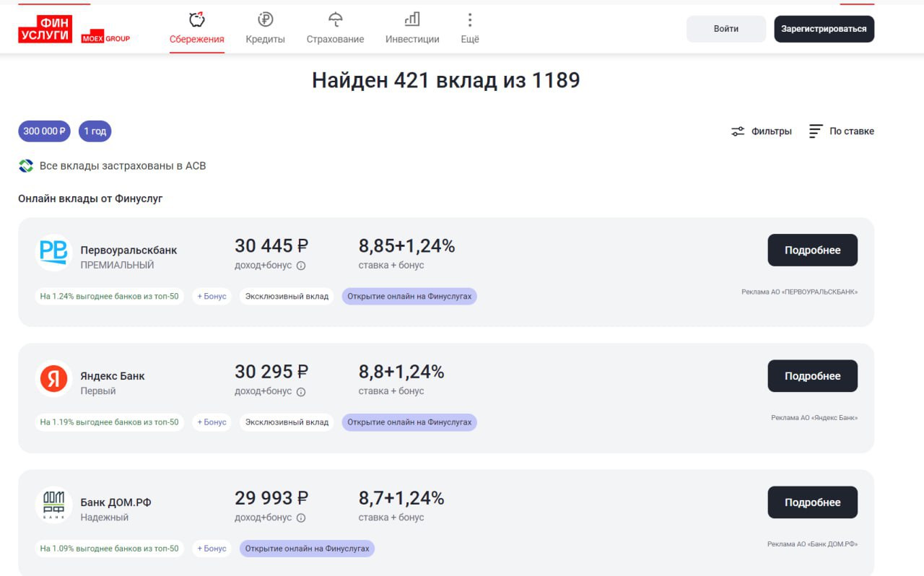This screenshot has height=576, width=924.
Task: Click the filter sliders icon
Action: click(738, 131)
